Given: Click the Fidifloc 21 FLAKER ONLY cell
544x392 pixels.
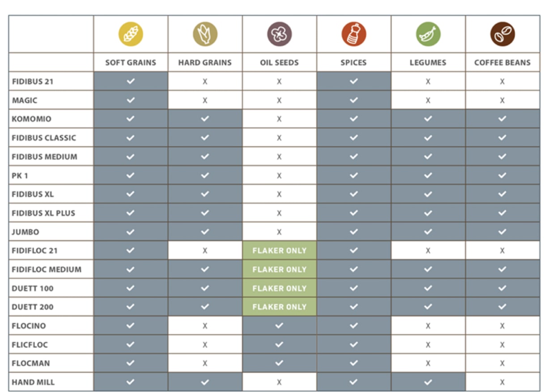Looking at the screenshot, I should [x=279, y=251].
